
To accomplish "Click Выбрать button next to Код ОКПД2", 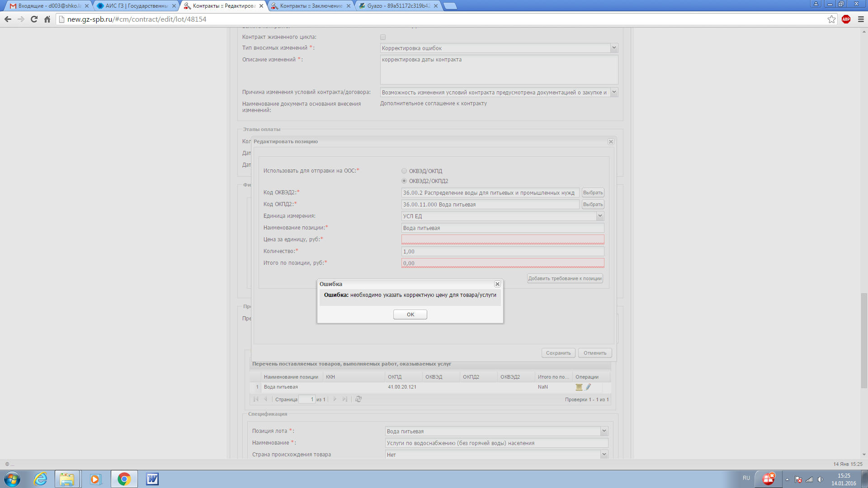I will pos(593,204).
